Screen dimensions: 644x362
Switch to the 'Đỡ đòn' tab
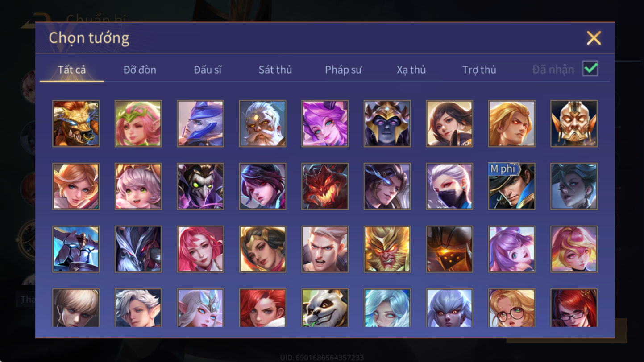140,70
